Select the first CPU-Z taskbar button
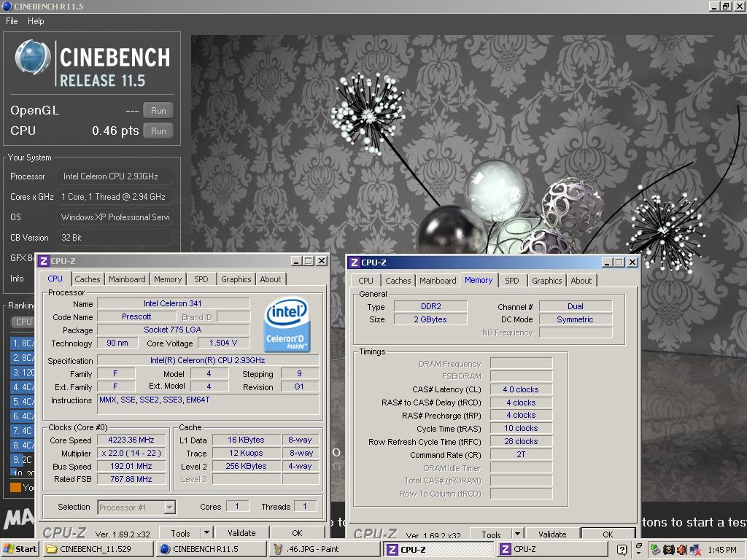 click(438, 549)
